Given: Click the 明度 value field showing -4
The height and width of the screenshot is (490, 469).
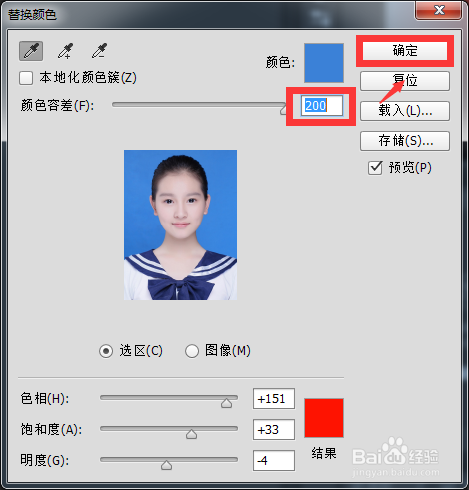Looking at the screenshot, I should [x=274, y=461].
